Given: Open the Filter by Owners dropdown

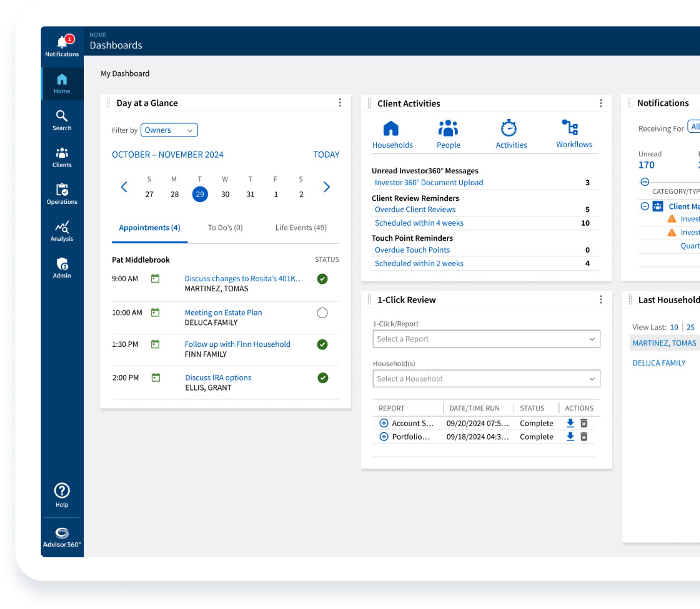Looking at the screenshot, I should 169,130.
